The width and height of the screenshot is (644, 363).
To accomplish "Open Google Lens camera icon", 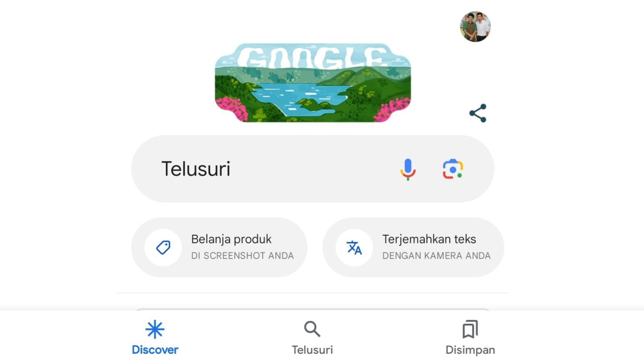I will tap(453, 169).
